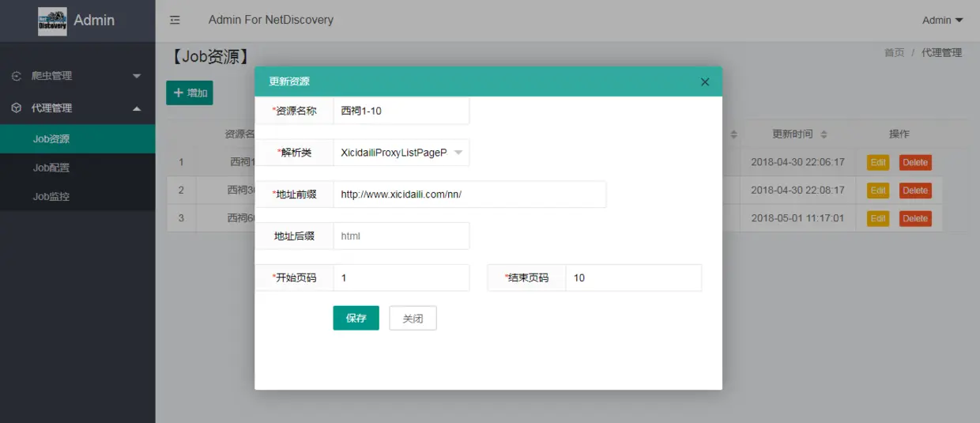Close the 更新资源 dialog with X
Viewport: 980px width, 423px height.
tap(705, 82)
